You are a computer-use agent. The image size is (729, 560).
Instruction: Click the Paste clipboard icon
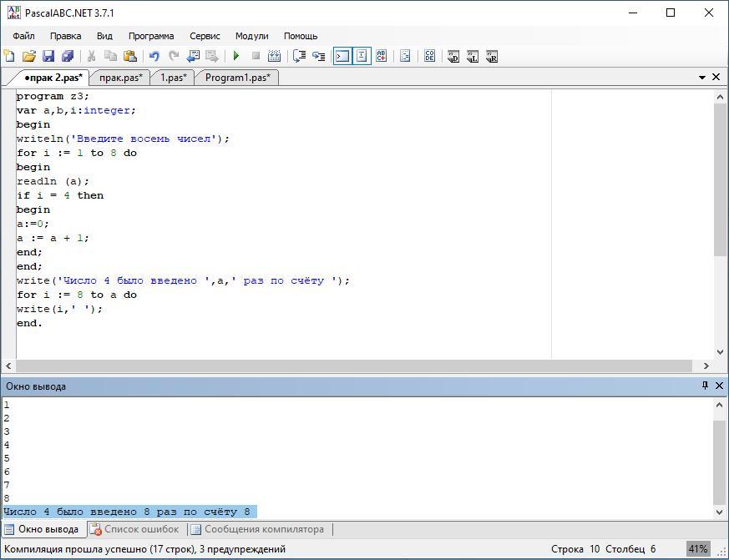pos(129,56)
